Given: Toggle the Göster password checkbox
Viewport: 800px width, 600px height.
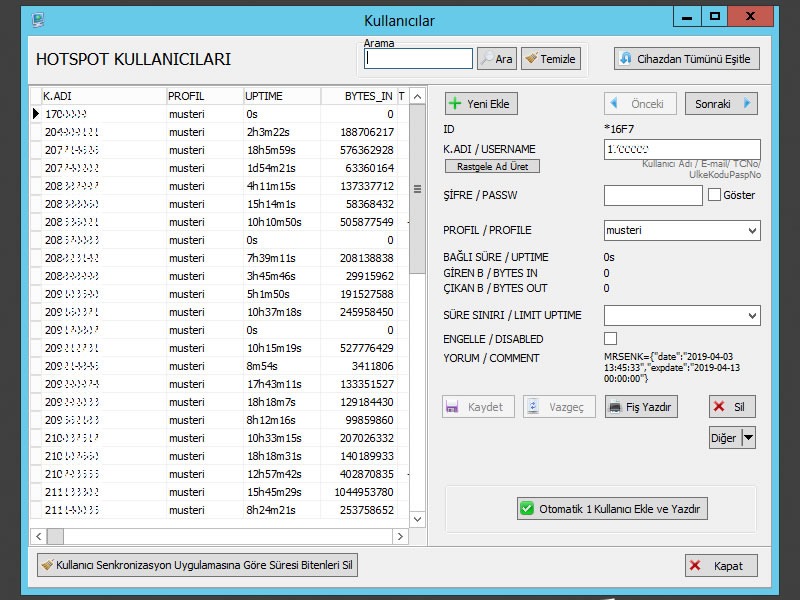Looking at the screenshot, I should [x=714, y=195].
